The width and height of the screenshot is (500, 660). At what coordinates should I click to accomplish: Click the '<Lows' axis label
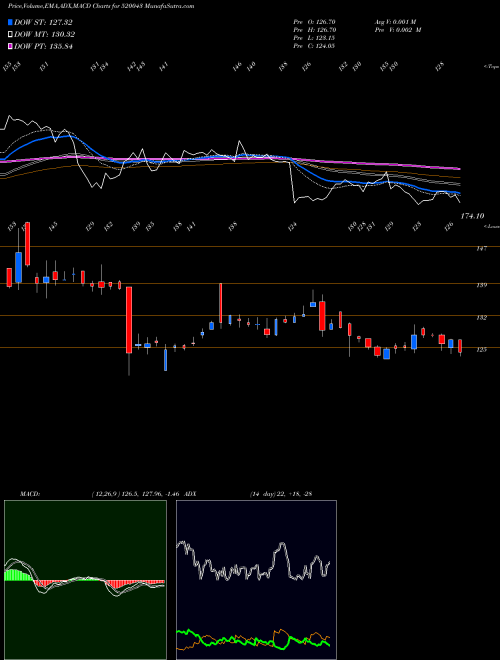coord(491,226)
